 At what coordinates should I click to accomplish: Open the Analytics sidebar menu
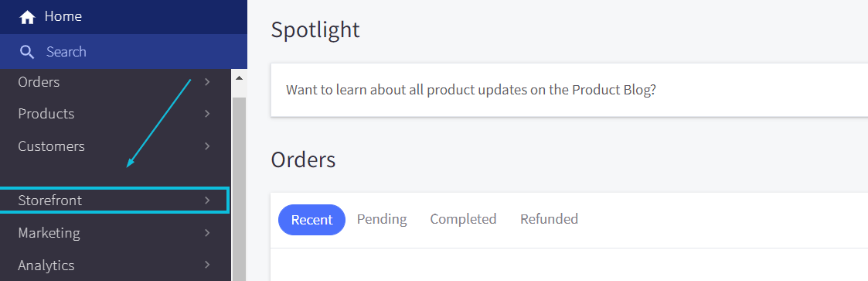[115, 265]
